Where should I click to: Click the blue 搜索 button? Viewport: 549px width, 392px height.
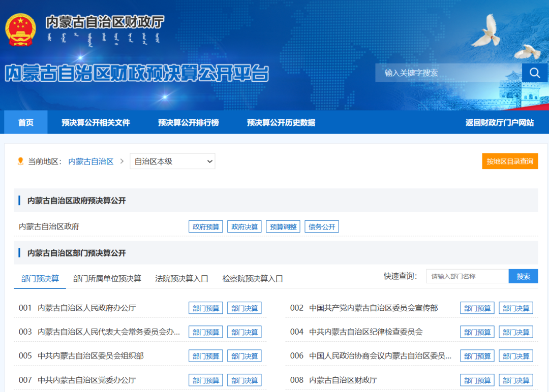coord(523,276)
